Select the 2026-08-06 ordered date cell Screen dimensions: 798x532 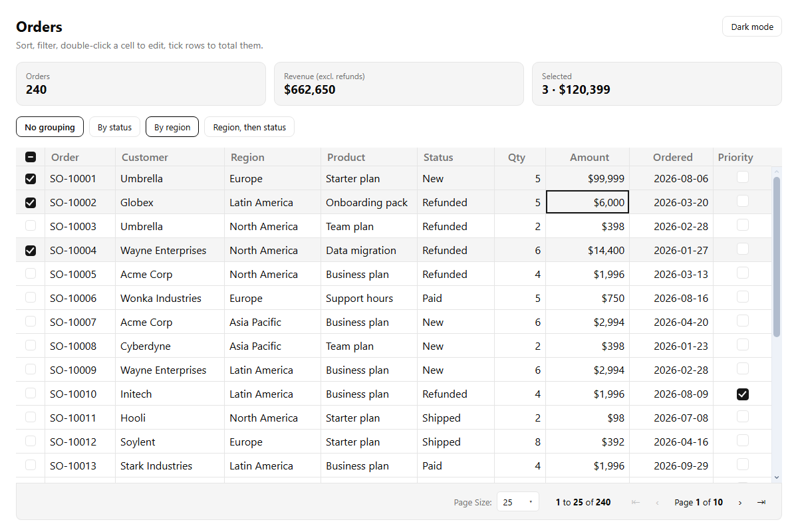point(672,178)
